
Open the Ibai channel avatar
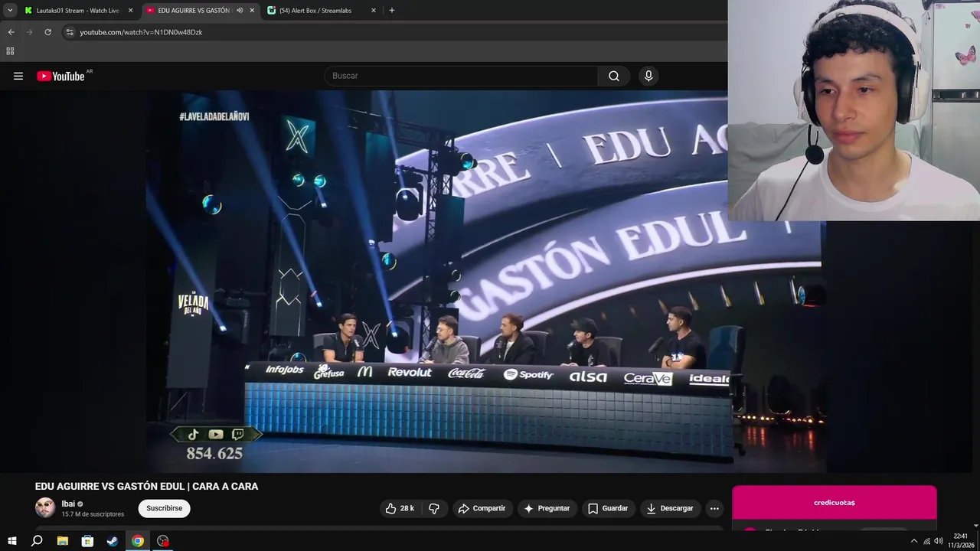(x=45, y=508)
